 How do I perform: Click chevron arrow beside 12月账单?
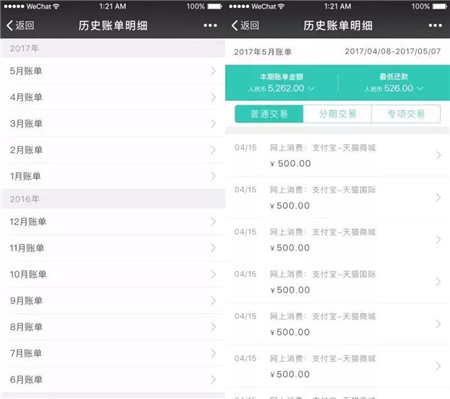pos(213,222)
